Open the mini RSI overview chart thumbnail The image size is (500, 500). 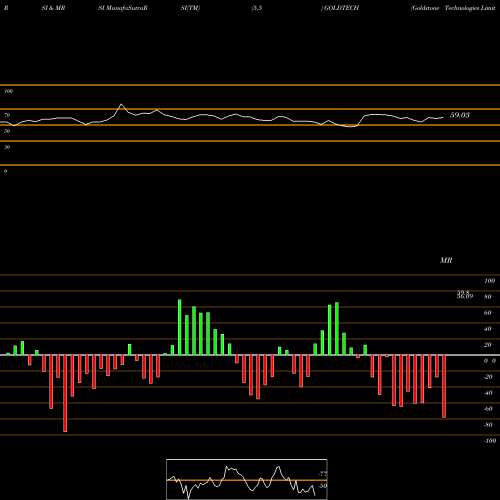pos(247,479)
